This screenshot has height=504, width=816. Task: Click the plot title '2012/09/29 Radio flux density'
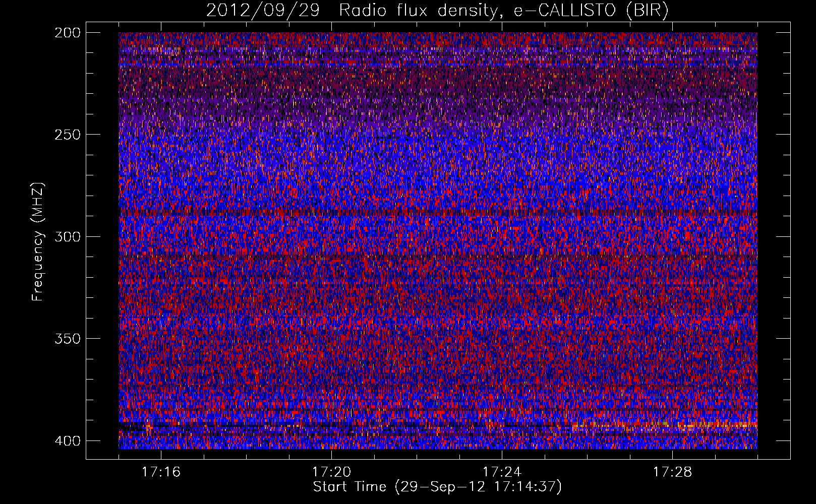pos(437,11)
